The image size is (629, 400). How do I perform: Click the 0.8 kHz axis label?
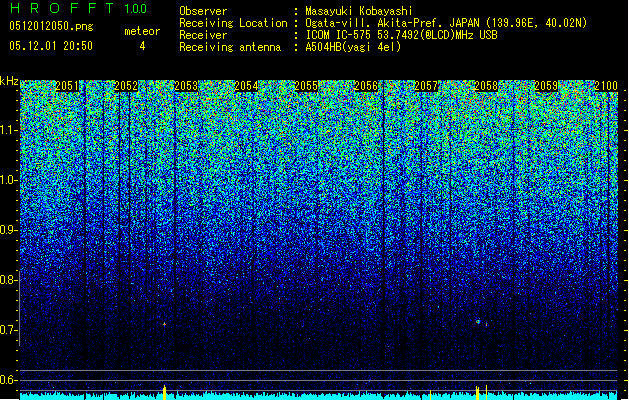tap(8, 280)
